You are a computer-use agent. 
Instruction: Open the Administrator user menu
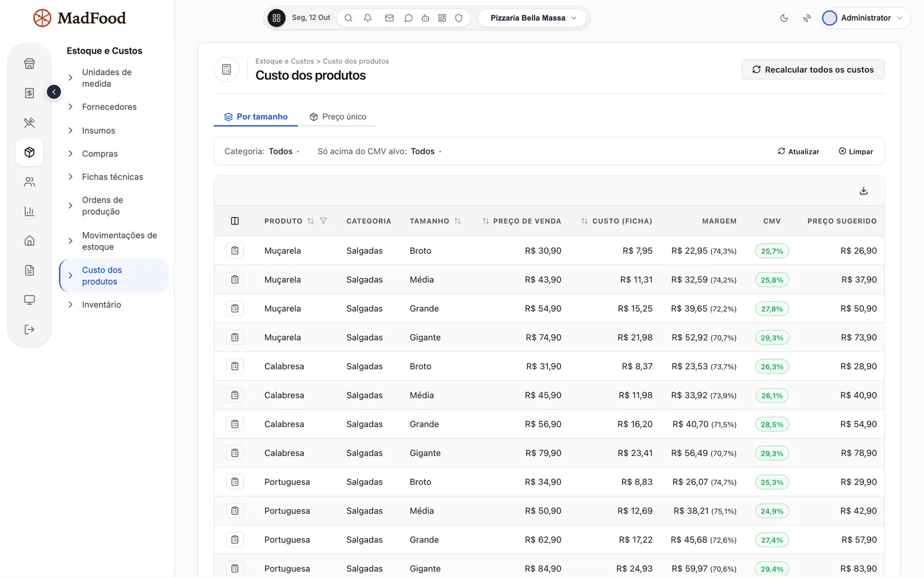865,18
